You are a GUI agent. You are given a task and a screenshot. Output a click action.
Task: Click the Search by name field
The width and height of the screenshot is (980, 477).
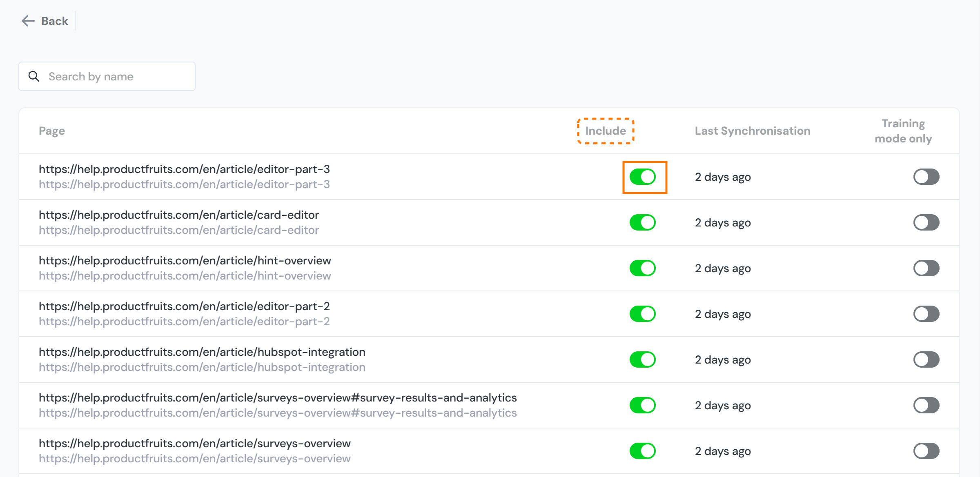(x=118, y=76)
